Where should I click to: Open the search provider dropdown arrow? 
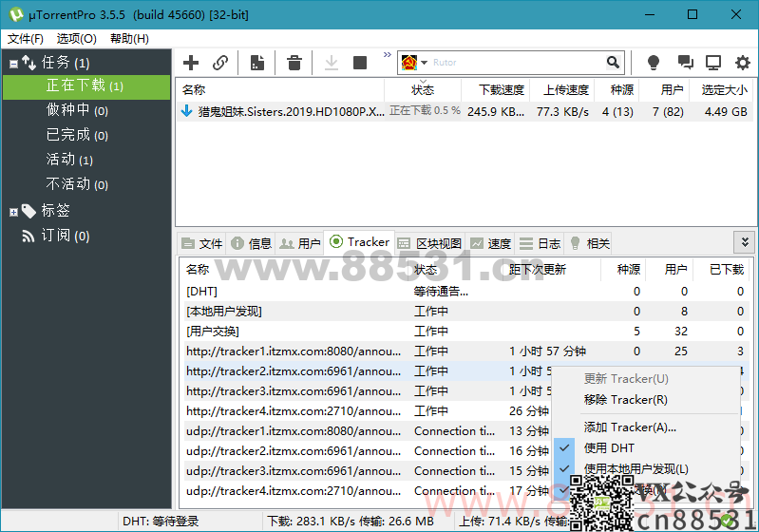pos(424,63)
